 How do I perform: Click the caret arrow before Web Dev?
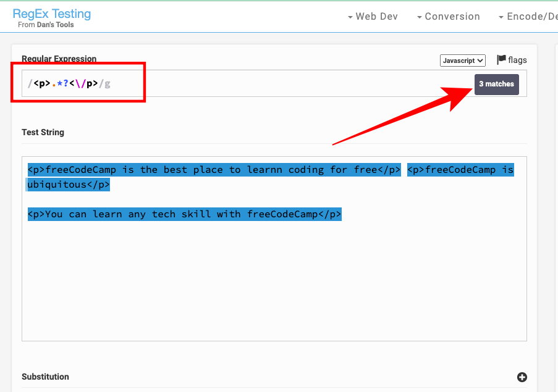pyautogui.click(x=350, y=17)
